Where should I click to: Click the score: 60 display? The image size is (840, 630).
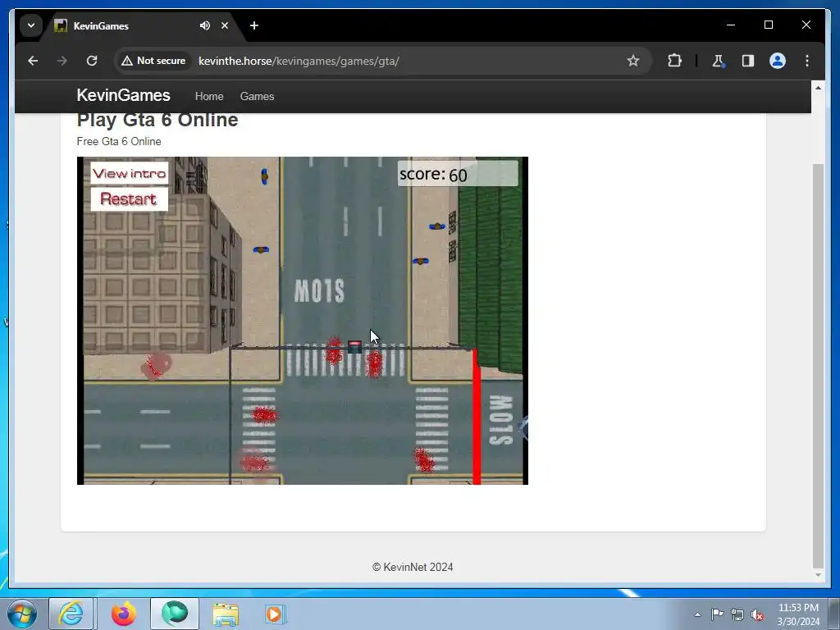coord(458,174)
